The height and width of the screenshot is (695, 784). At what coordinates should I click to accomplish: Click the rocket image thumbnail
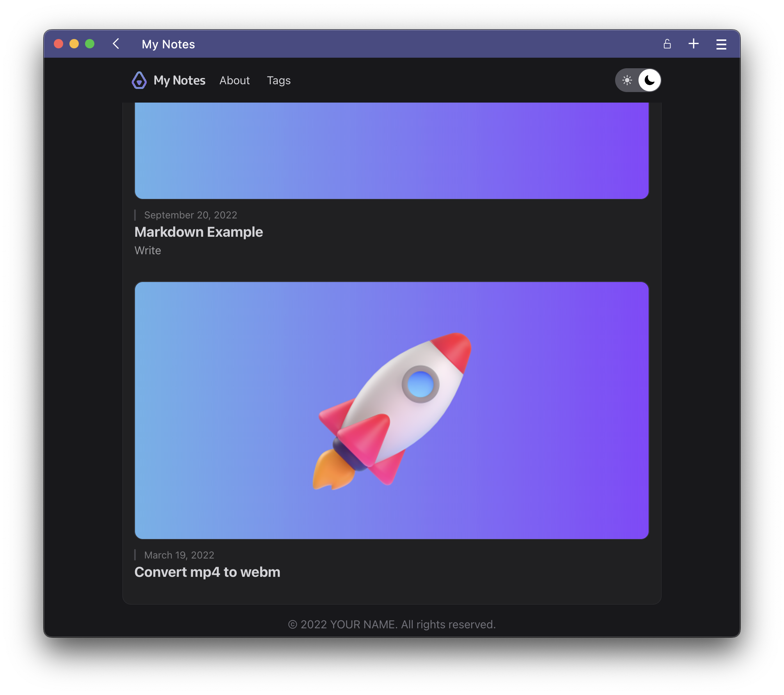392,410
